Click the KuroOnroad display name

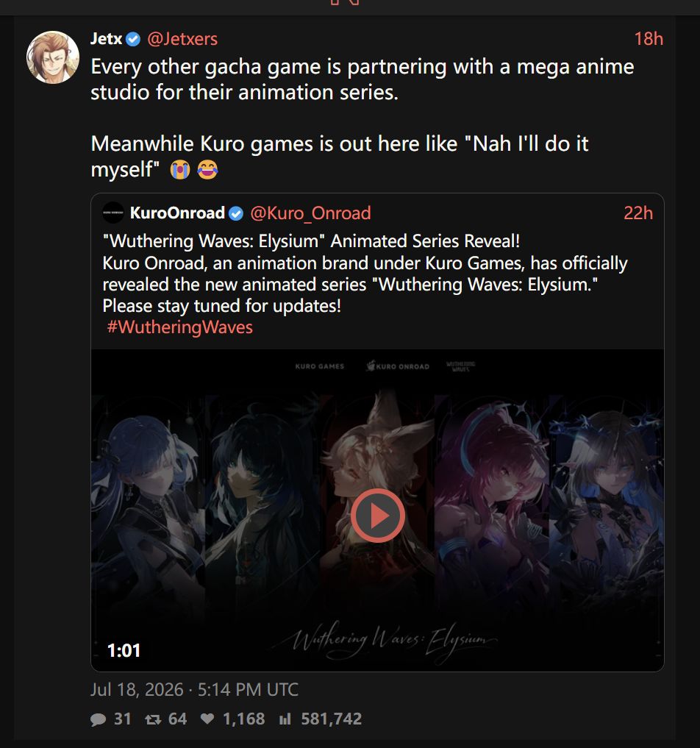(x=177, y=213)
